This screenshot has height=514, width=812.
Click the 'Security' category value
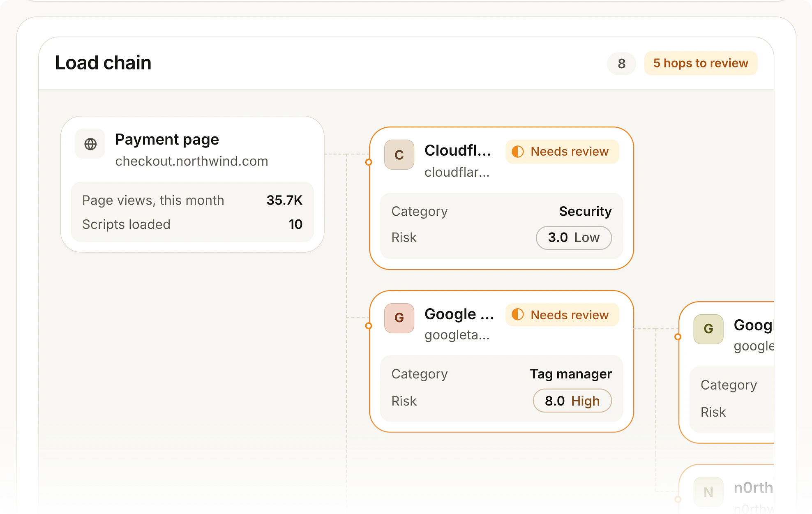[x=585, y=212]
